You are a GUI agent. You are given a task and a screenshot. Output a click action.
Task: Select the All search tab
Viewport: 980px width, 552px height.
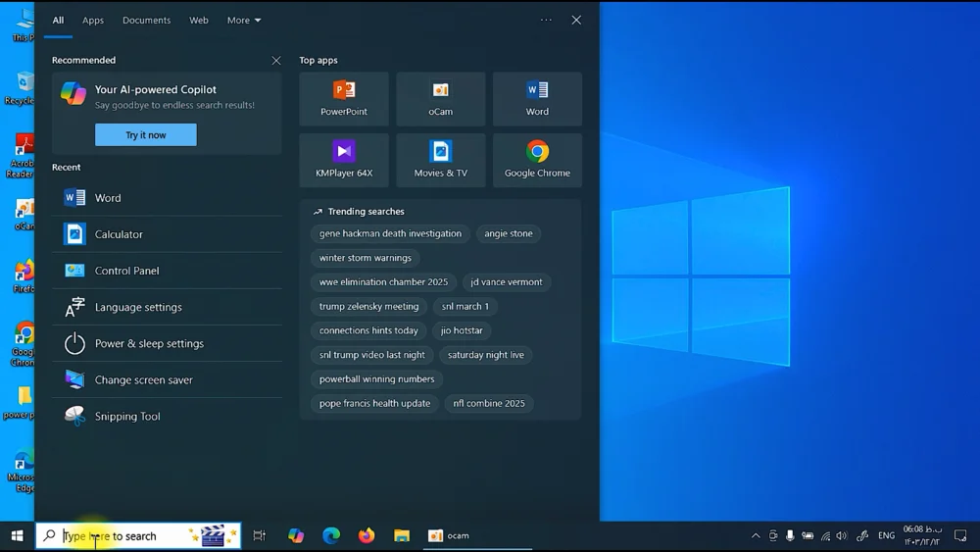58,20
